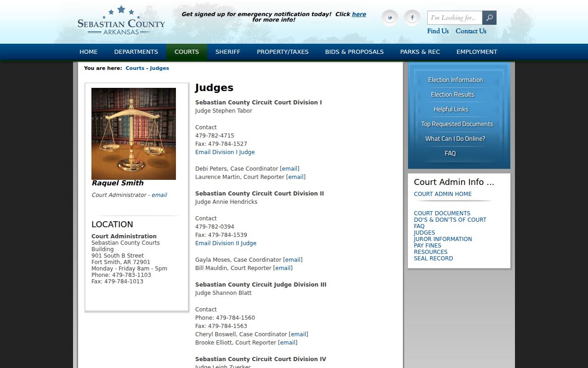This screenshot has width=588, height=368.
Task: Open "What Can I Do Online?" link
Action: tap(455, 139)
